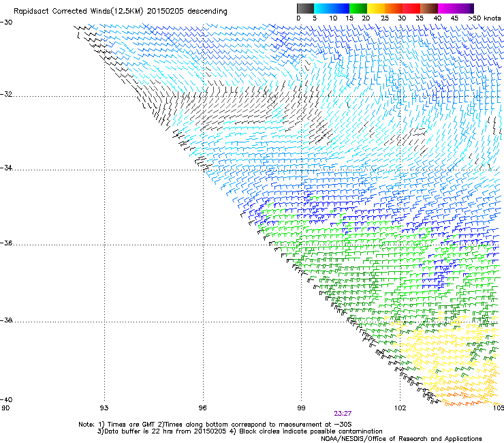Click the -40 latitude axis label
504x443 pixels.
pyautogui.click(x=6, y=399)
